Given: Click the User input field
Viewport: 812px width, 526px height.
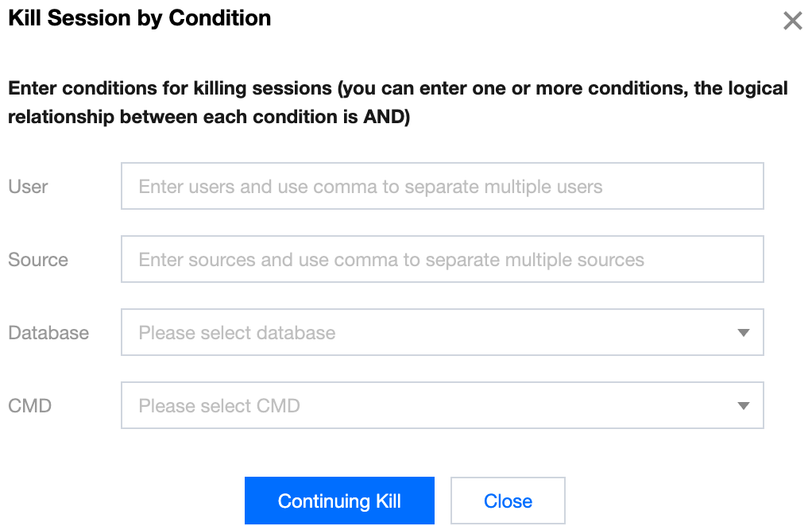Looking at the screenshot, I should (x=442, y=187).
